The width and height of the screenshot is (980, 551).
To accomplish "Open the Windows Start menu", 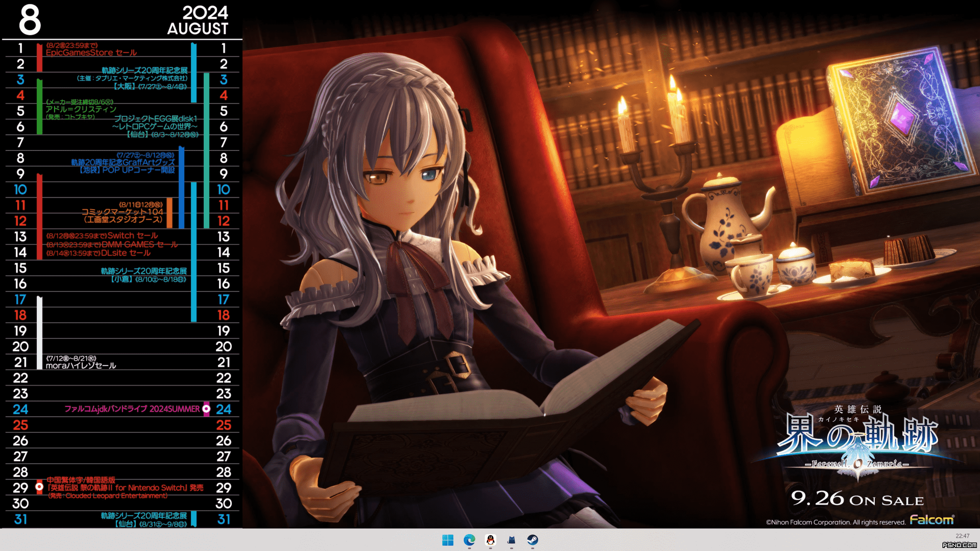I will (448, 540).
